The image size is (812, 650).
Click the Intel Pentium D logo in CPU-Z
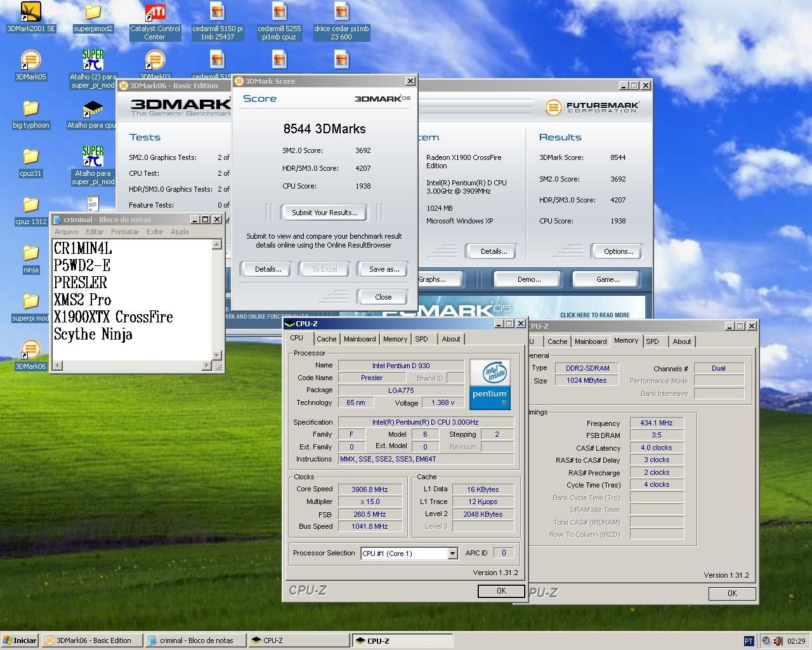tap(490, 384)
